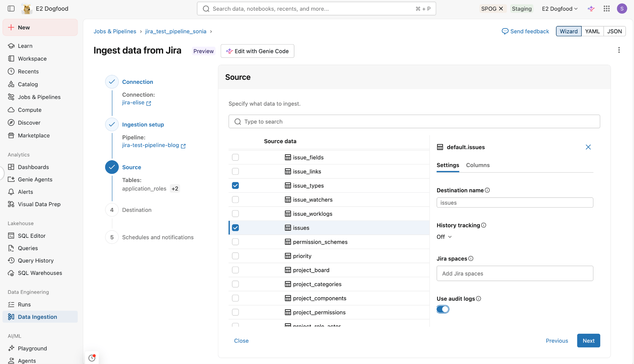
Task: Uncheck the issue_types checkbox
Action: tap(235, 186)
